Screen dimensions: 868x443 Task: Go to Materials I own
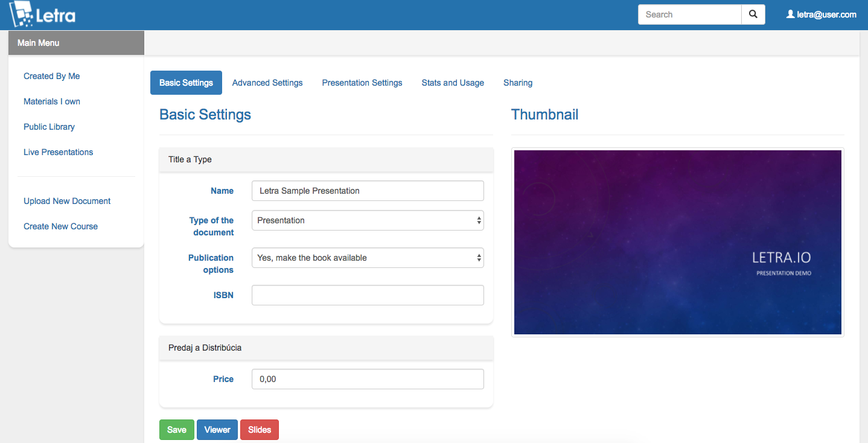[x=52, y=101]
